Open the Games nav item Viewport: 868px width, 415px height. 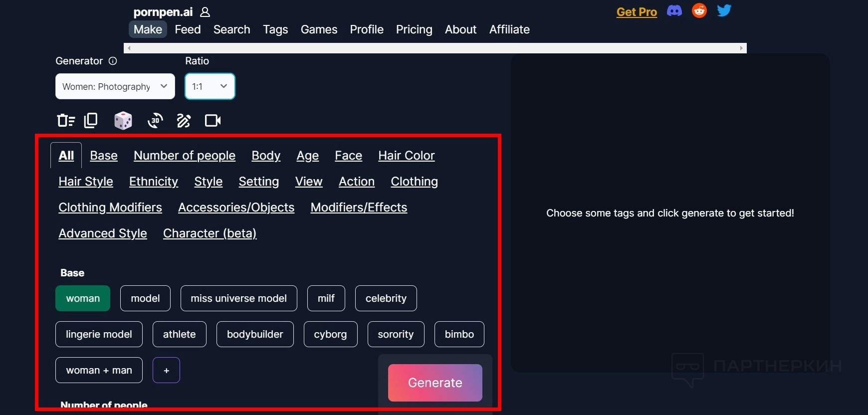319,29
